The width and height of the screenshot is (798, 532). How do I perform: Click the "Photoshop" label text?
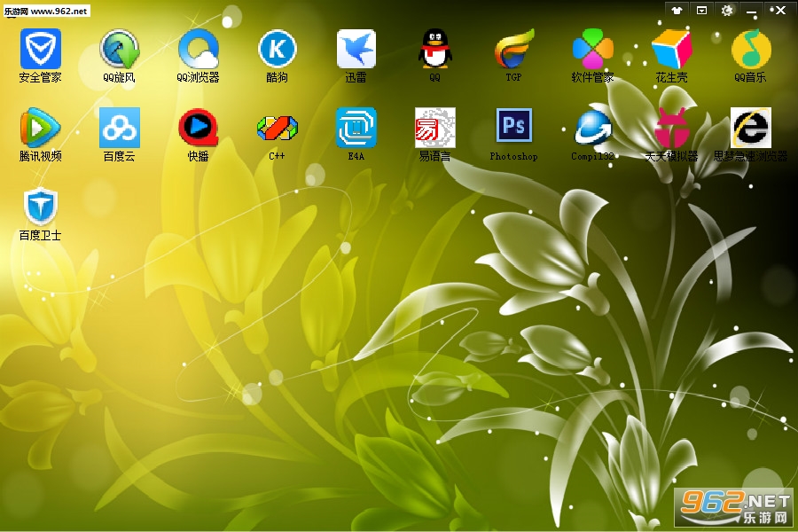(x=513, y=156)
